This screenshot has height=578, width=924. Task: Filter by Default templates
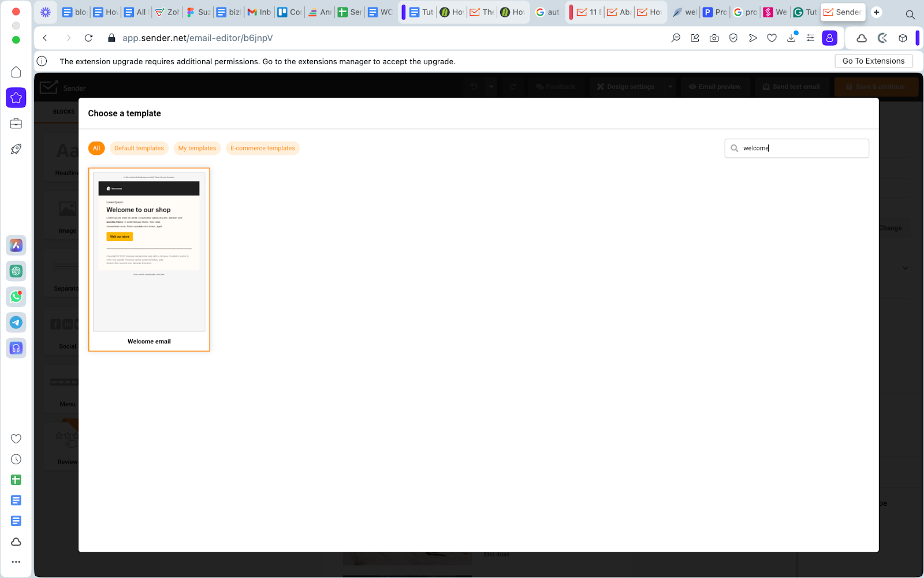tap(139, 149)
